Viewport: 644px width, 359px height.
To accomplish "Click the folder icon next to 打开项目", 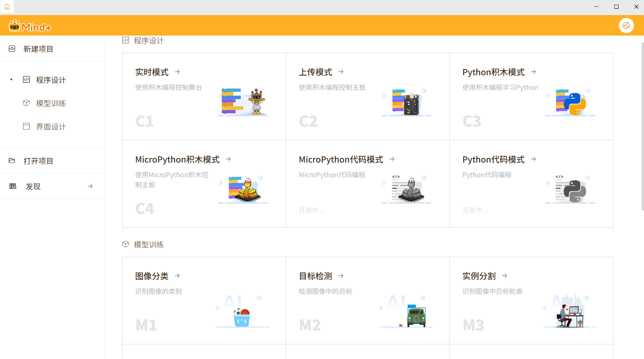I will (12, 160).
